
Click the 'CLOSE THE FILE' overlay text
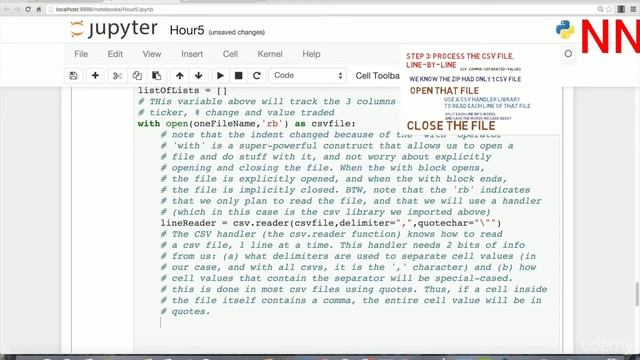[451, 126]
